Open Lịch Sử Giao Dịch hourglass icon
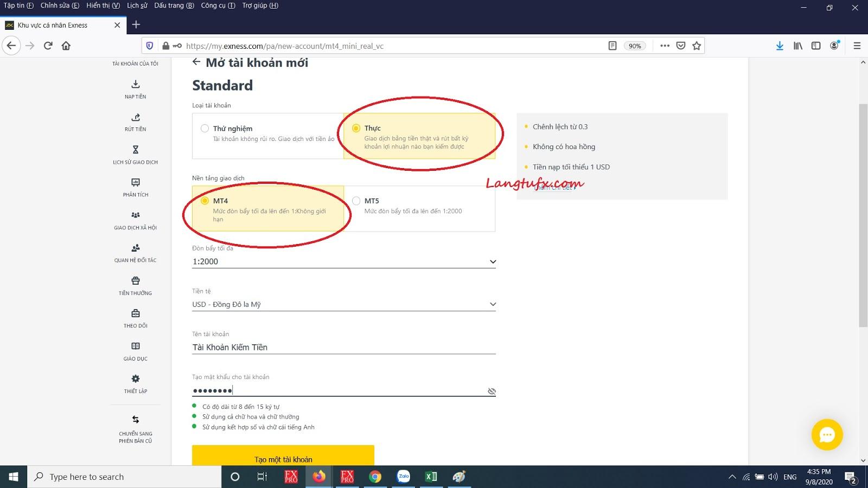This screenshot has width=868, height=488. pos(136,150)
